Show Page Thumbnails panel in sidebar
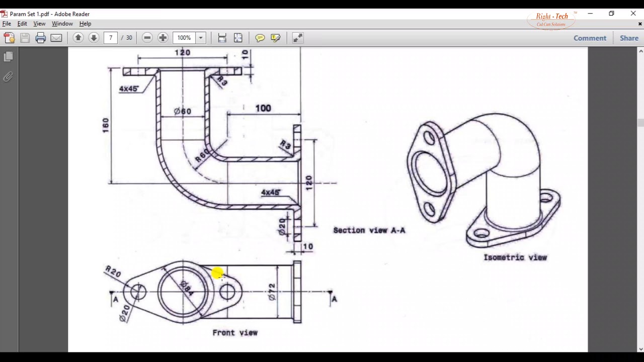Viewport: 644px width, 362px height. 8,57
